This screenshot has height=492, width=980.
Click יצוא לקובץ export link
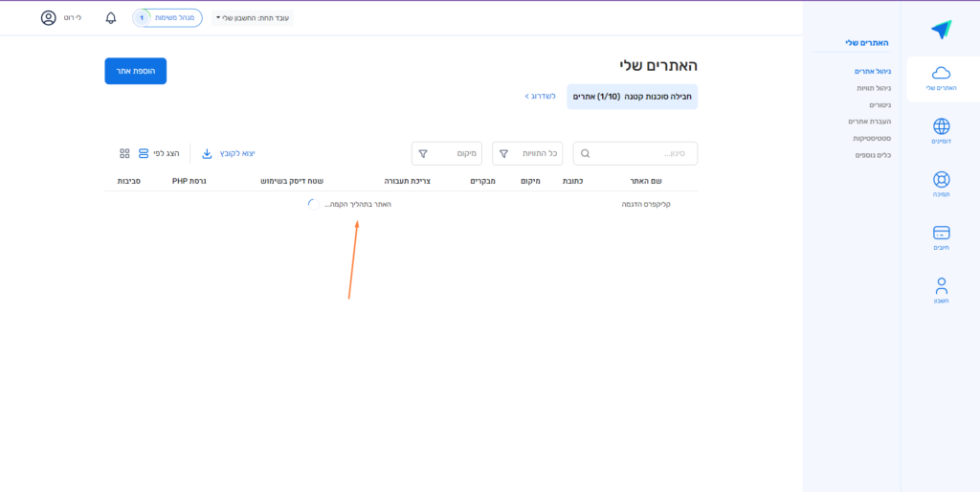237,153
